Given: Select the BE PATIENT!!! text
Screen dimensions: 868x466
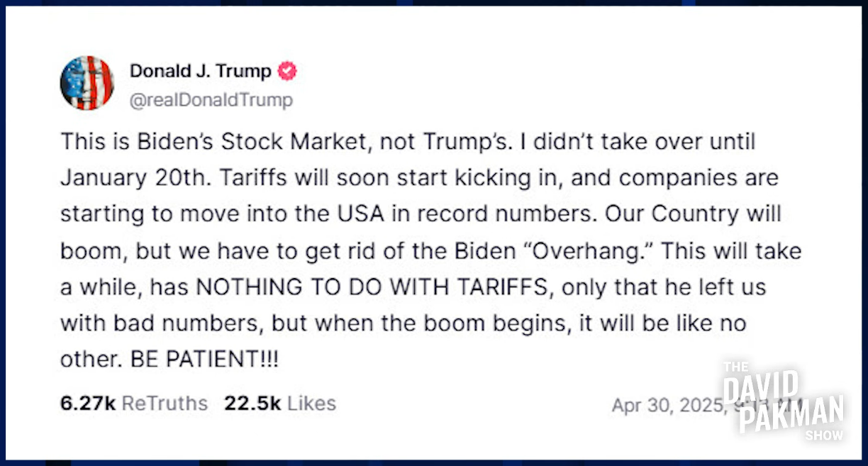Looking at the screenshot, I should tap(204, 359).
